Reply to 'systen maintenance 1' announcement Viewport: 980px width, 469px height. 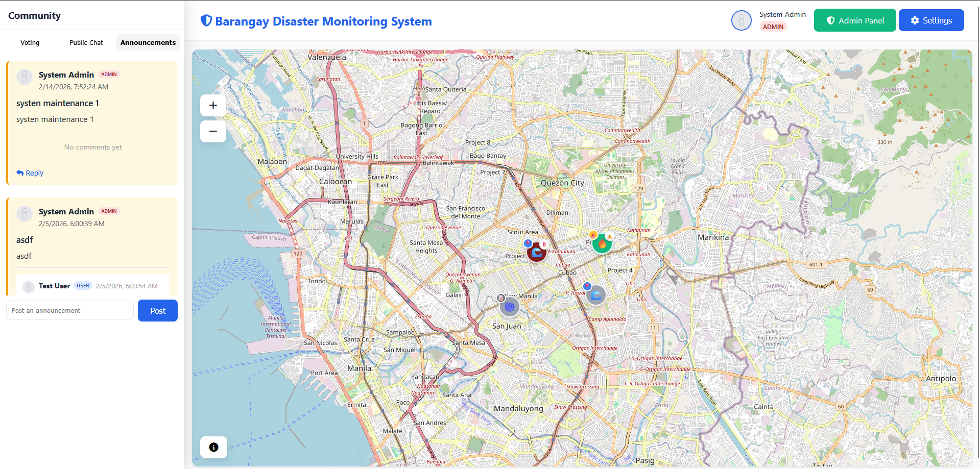tap(30, 173)
